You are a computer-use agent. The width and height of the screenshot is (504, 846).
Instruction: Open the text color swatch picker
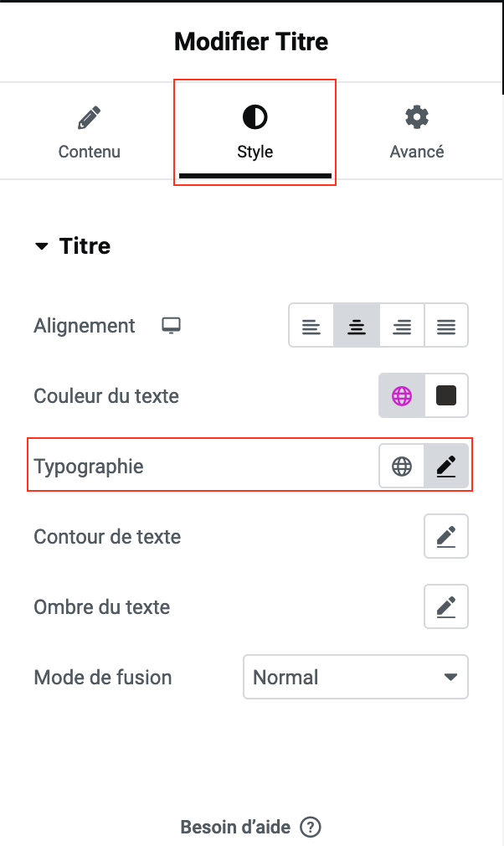point(446,396)
